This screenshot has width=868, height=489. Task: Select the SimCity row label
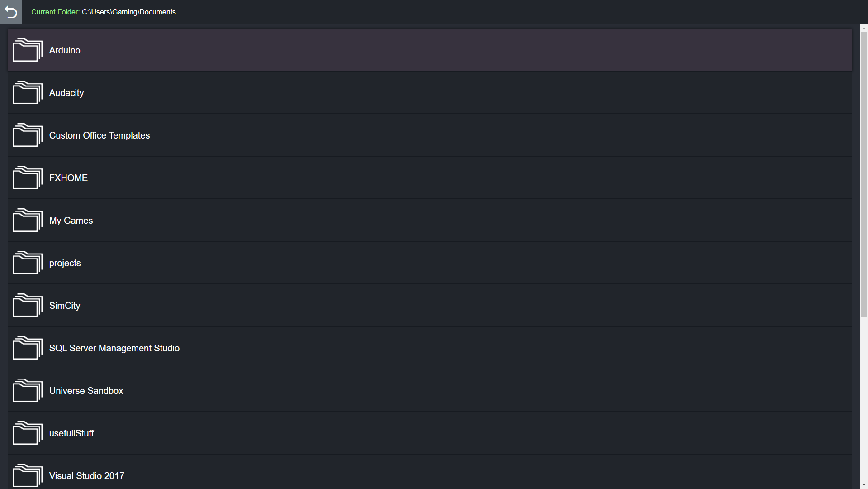click(x=65, y=305)
